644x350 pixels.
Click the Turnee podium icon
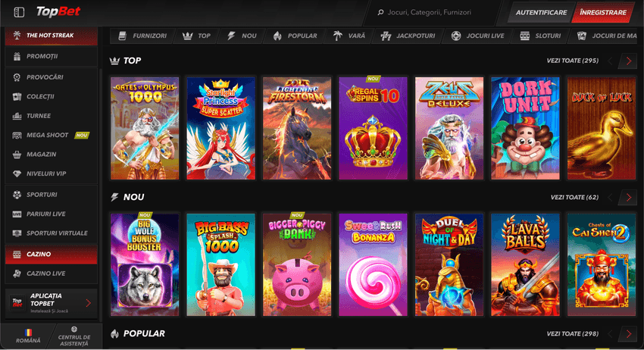pyautogui.click(x=17, y=116)
